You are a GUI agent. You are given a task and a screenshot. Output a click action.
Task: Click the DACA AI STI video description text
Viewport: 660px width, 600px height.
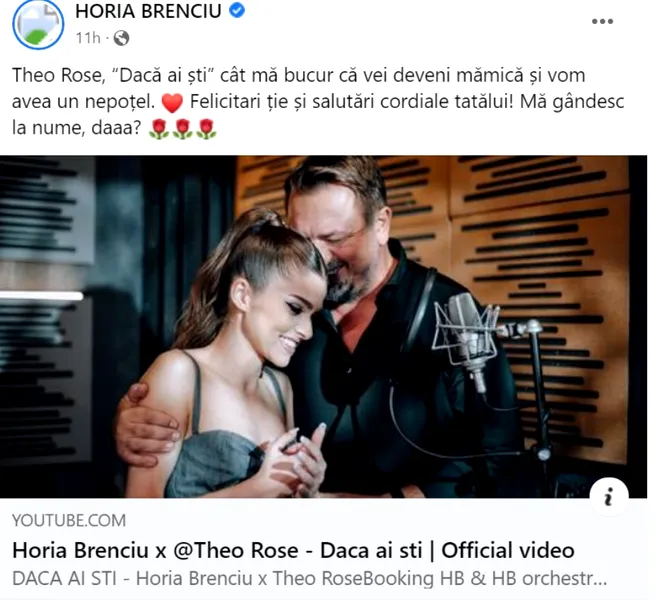tap(310, 579)
